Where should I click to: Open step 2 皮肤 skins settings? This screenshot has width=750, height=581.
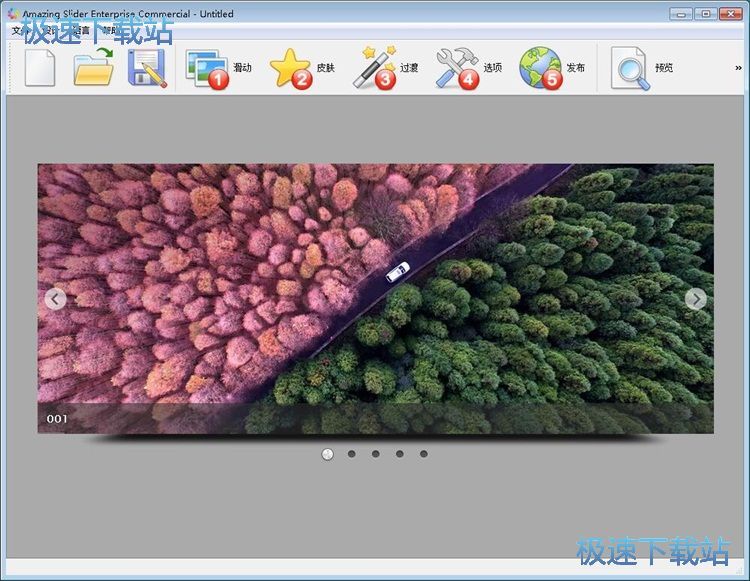click(x=302, y=68)
